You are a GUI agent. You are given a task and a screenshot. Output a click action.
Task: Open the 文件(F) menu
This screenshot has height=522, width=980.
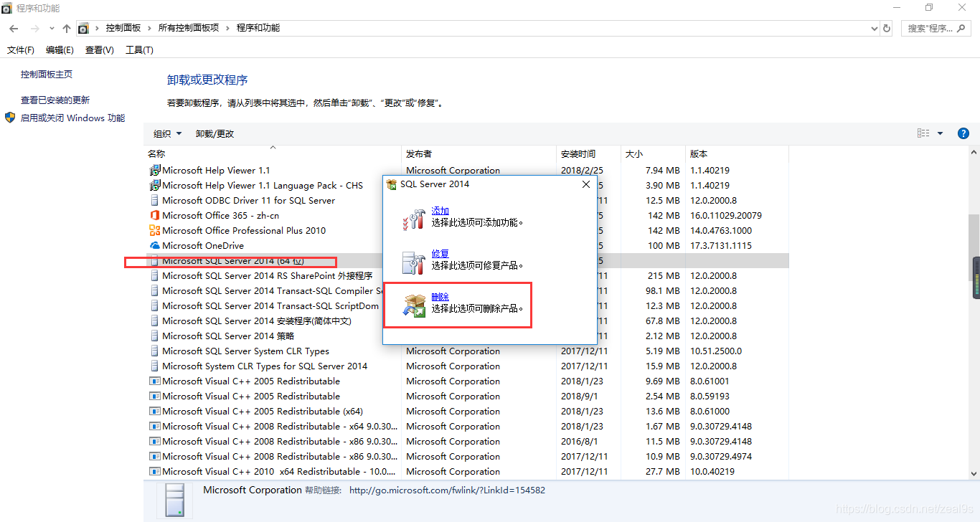(21, 50)
